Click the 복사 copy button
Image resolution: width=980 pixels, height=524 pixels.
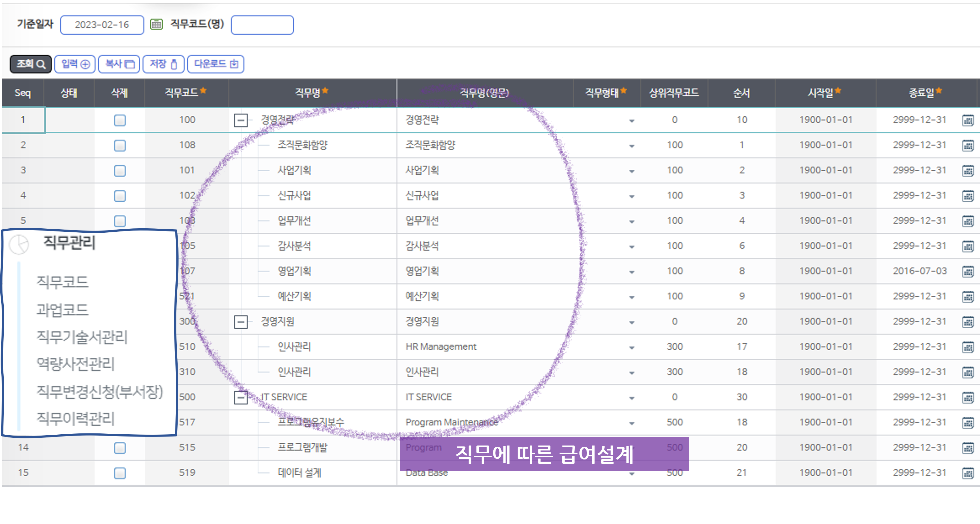119,64
